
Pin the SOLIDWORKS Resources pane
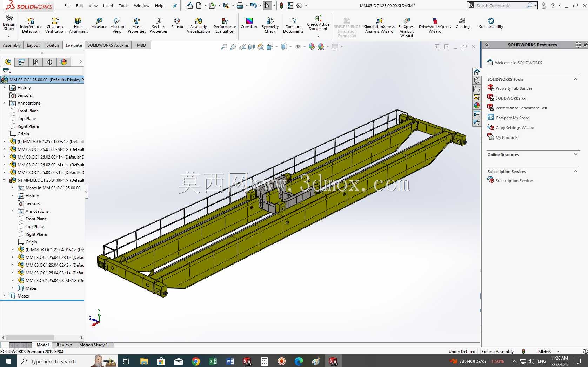585,45
